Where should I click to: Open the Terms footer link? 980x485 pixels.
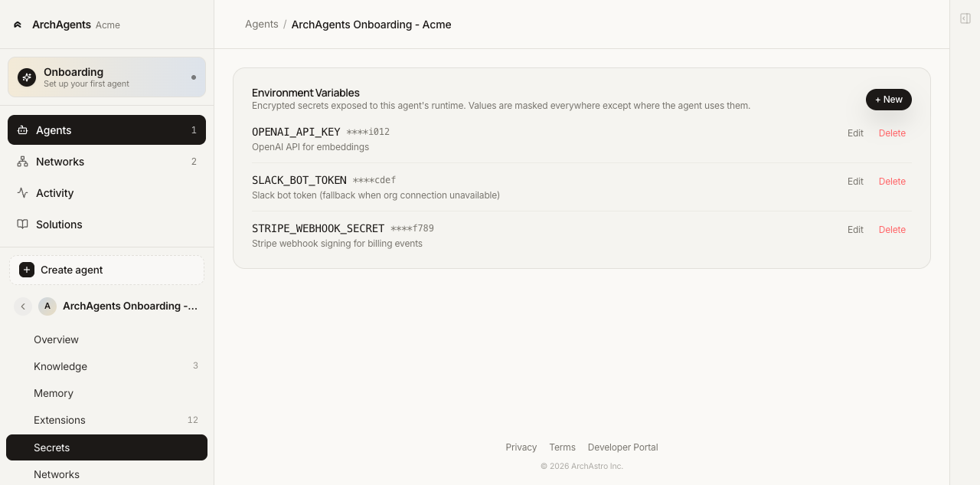point(562,447)
